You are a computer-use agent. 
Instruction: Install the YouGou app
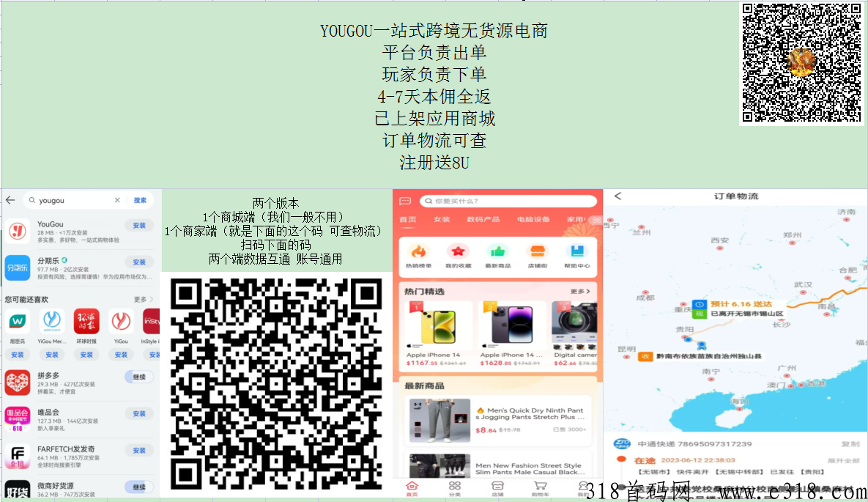[139, 226]
